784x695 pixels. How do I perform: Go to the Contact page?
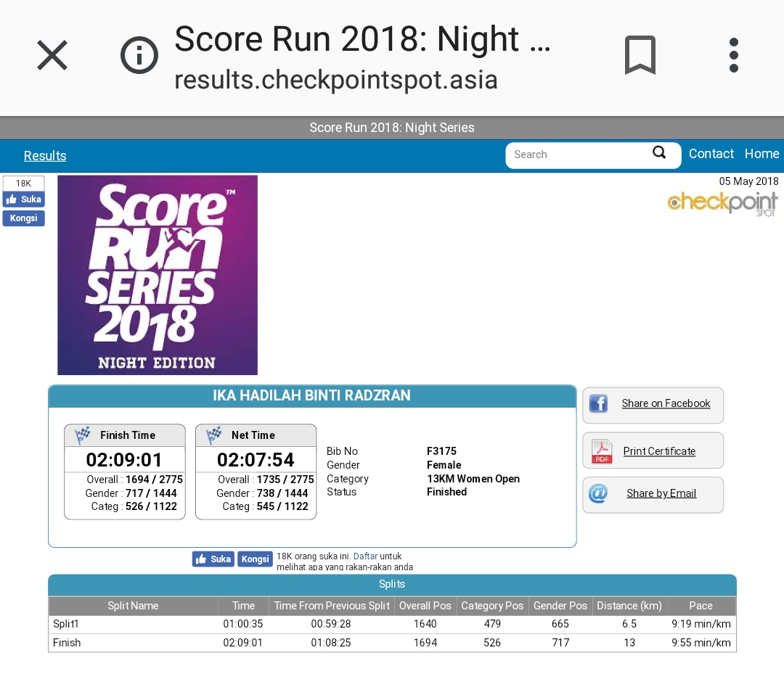tap(711, 153)
